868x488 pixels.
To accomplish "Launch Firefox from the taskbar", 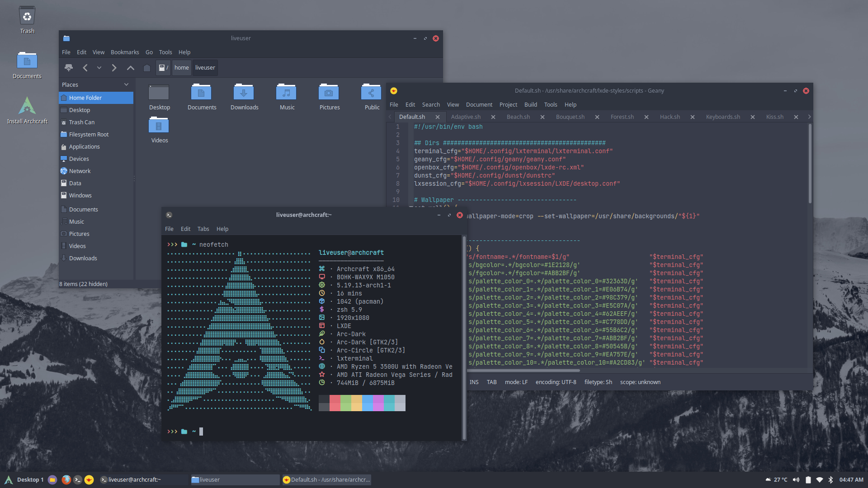I will [66, 480].
